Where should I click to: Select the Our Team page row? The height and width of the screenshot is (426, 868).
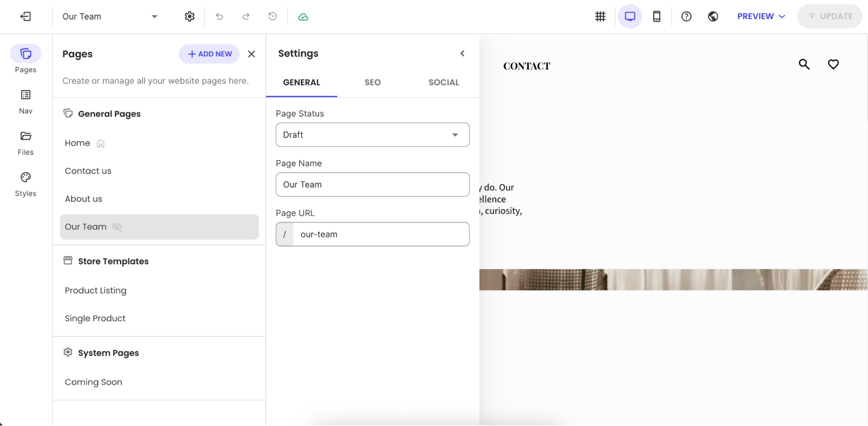click(x=159, y=227)
